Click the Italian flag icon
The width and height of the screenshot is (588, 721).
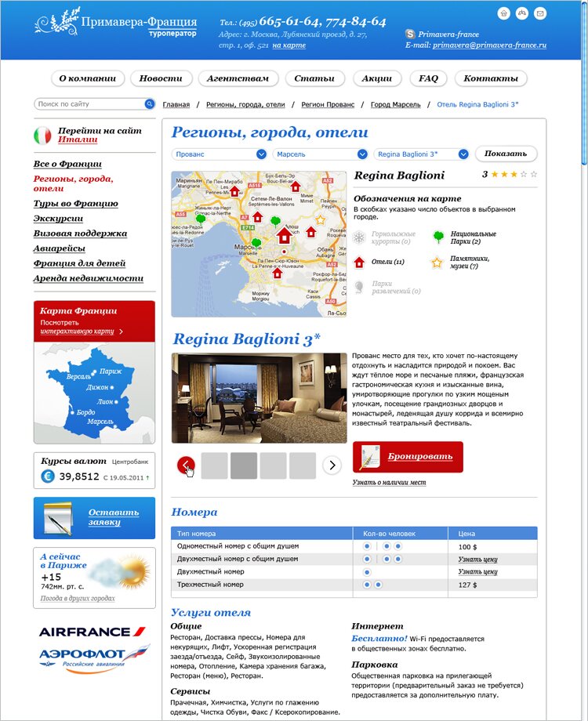point(42,136)
